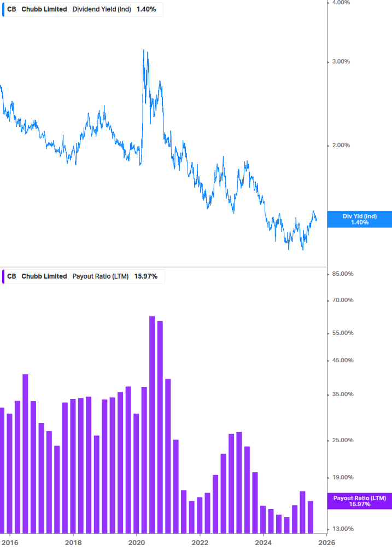Screen dimensions: 392x550
Task: Click the 2016 label on the time axis
Action: pyautogui.click(x=10, y=543)
